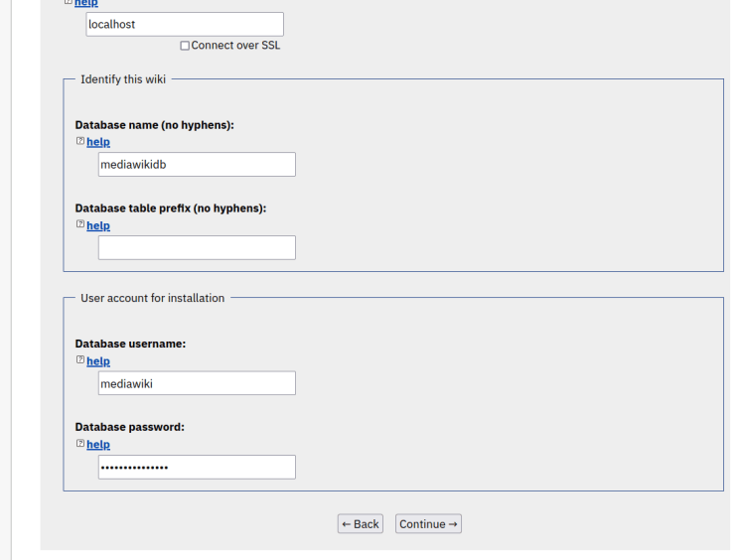Image resolution: width=743 pixels, height=560 pixels.
Task: Click the Database username field with mediawiki
Action: coord(197,383)
